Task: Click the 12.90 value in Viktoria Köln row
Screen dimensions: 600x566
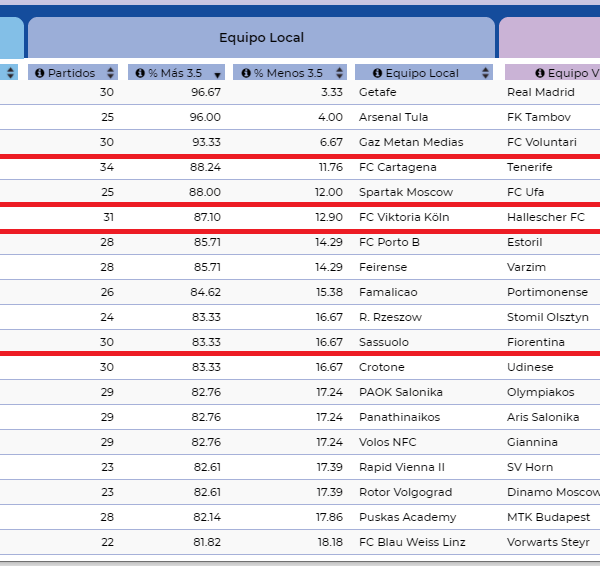Action: tap(329, 217)
